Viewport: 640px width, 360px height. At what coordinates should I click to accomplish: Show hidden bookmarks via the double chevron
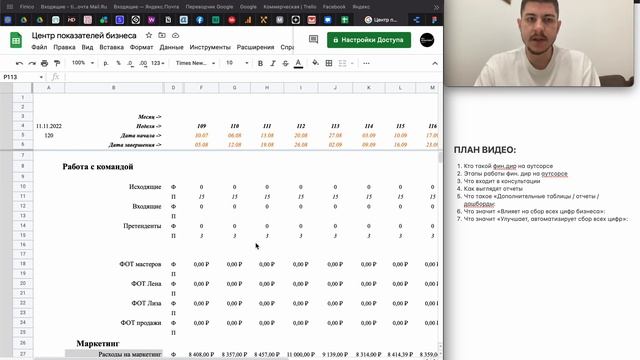pyautogui.click(x=436, y=7)
